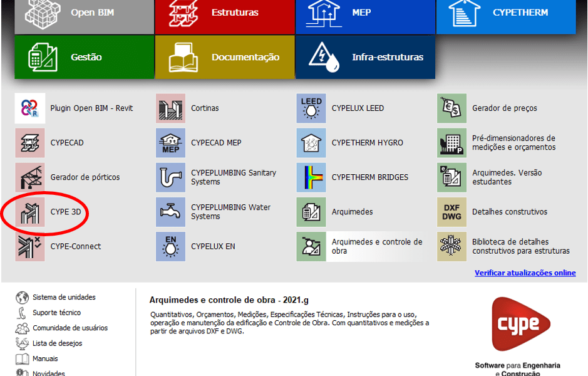Open the Documentação category tile
This screenshot has height=376, width=588.
225,57
